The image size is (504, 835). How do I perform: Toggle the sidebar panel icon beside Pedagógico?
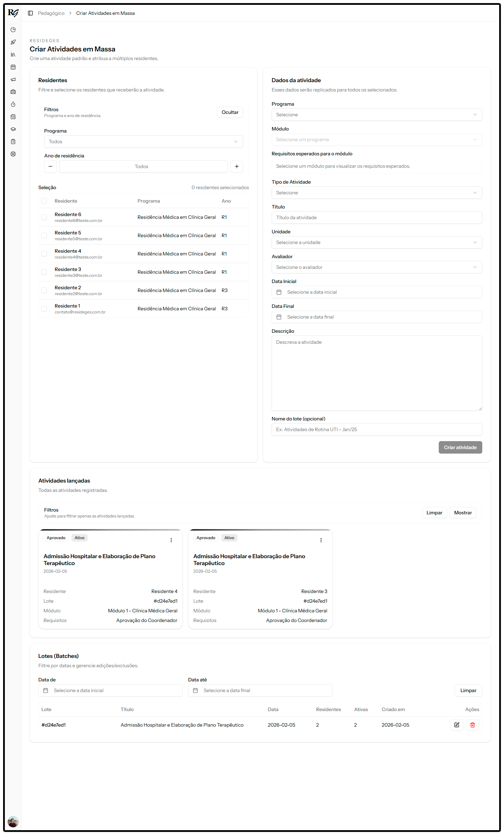pos(30,13)
